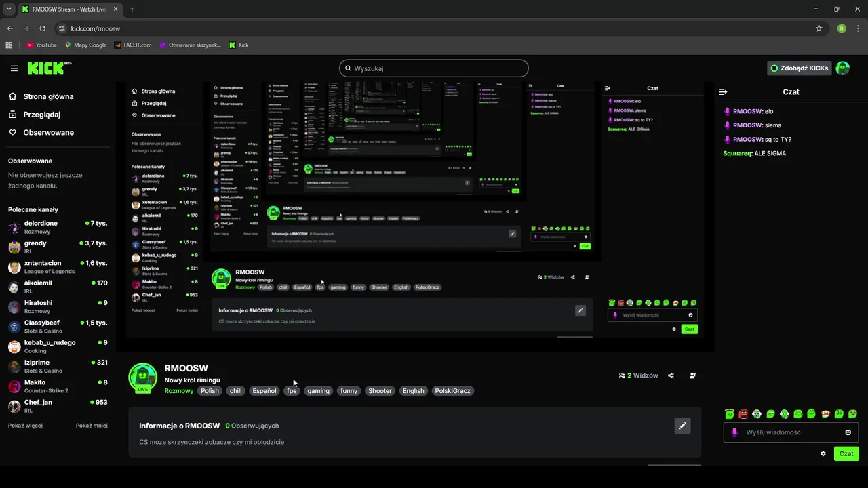Open a new browser tab
The image size is (868, 488).
(132, 9)
